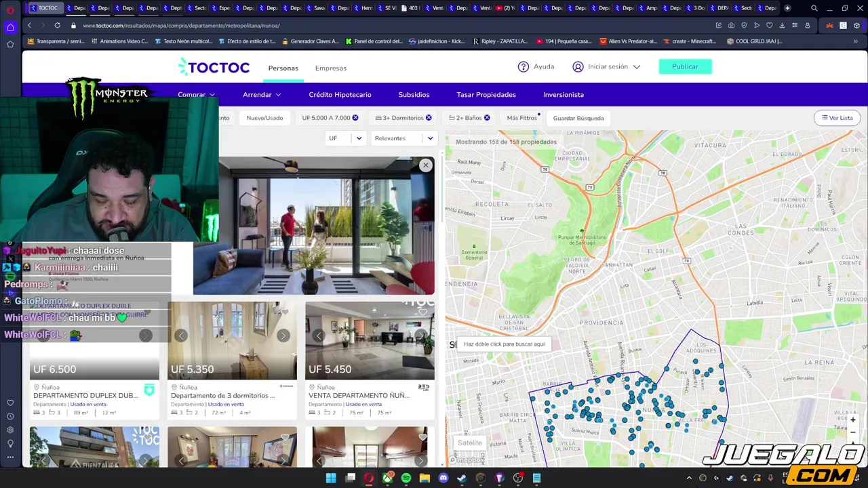This screenshot has width=868, height=488.
Task: Click the featured apartment ad image
Action: point(313,226)
